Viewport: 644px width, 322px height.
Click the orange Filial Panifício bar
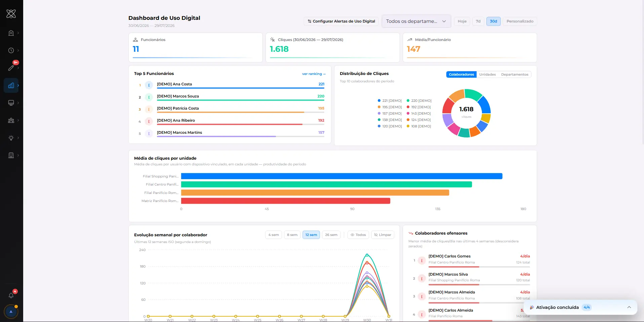[x=315, y=193]
